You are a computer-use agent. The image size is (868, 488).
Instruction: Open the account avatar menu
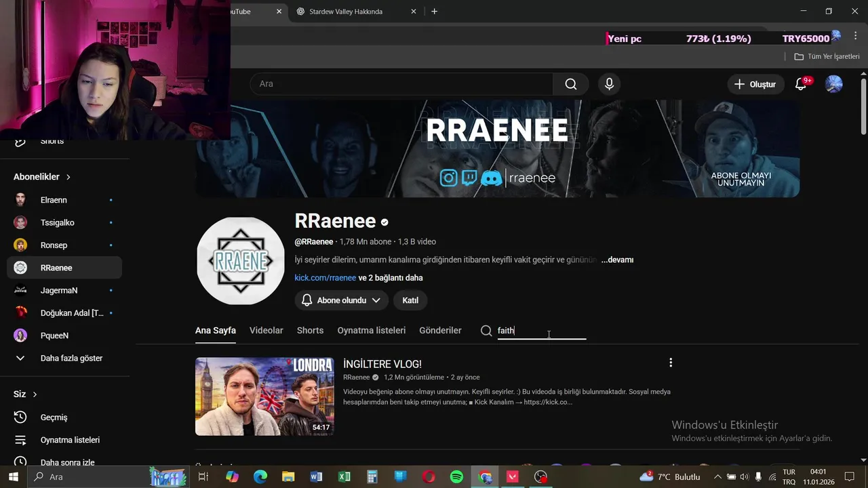(833, 84)
